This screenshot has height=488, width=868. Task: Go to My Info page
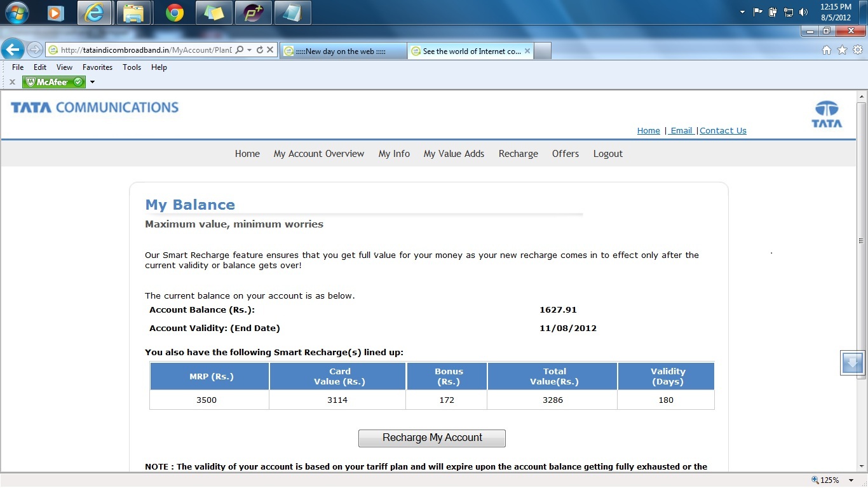tap(394, 154)
